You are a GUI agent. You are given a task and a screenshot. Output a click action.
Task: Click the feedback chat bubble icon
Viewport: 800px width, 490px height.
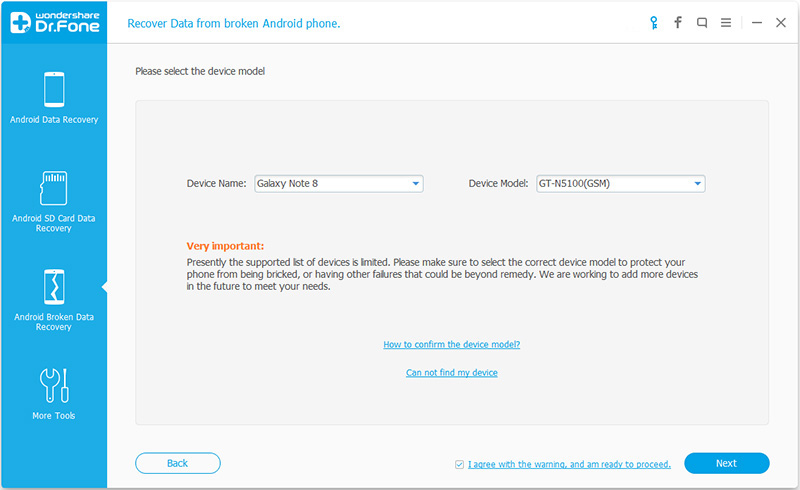tap(702, 22)
